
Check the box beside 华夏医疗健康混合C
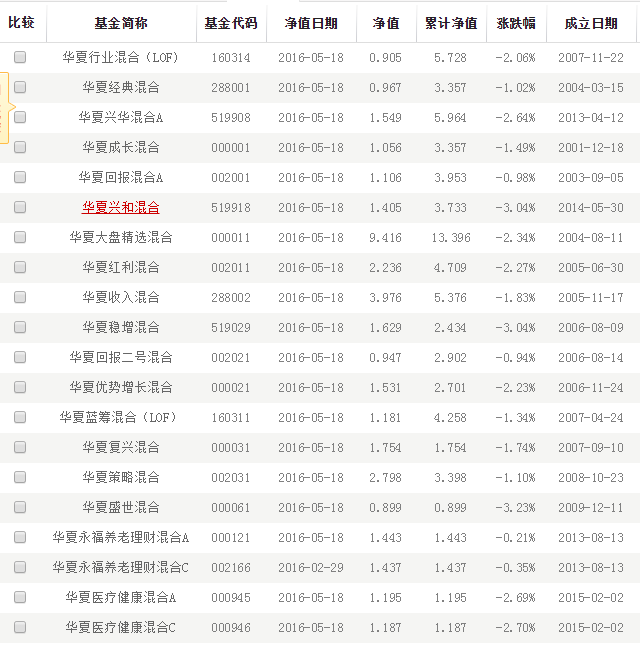[x=20, y=627]
